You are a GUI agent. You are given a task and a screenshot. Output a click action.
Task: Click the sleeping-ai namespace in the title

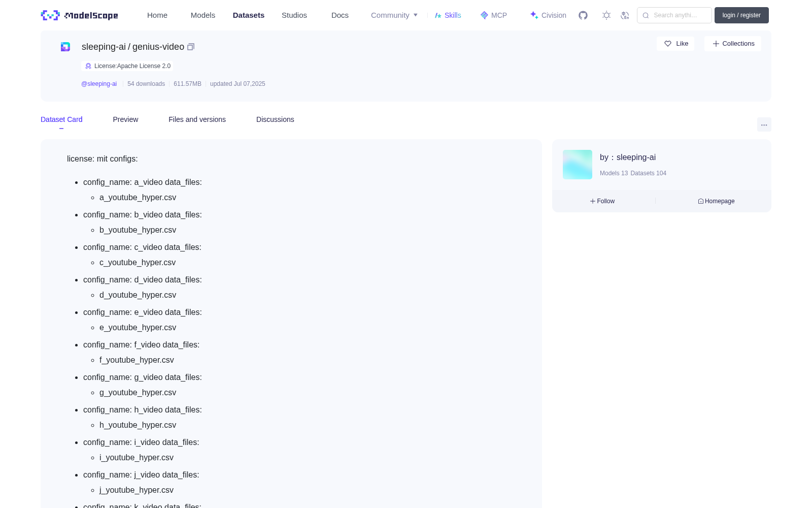coord(104,47)
